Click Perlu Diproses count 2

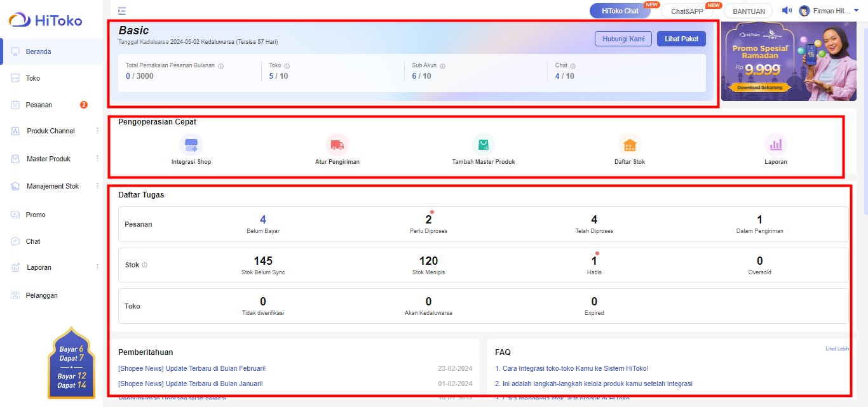pyautogui.click(x=428, y=220)
